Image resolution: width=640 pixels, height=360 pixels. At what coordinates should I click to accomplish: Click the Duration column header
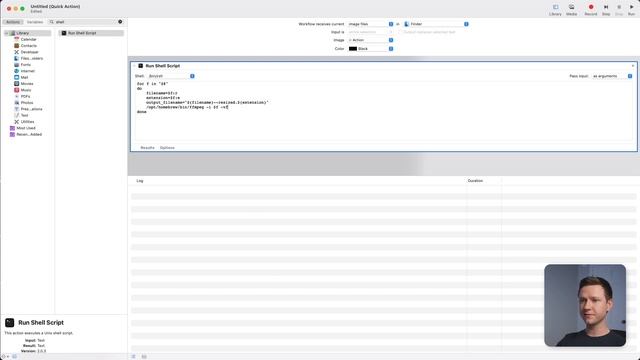[475, 180]
